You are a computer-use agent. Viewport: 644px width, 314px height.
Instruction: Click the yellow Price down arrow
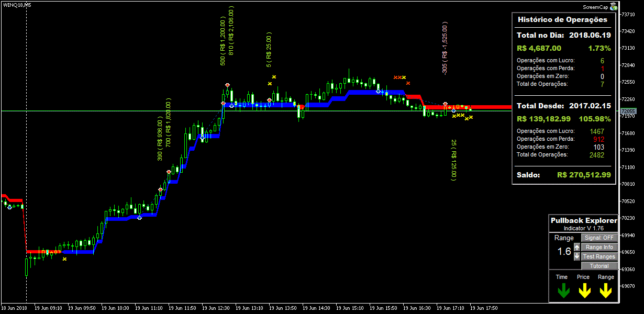(584, 290)
